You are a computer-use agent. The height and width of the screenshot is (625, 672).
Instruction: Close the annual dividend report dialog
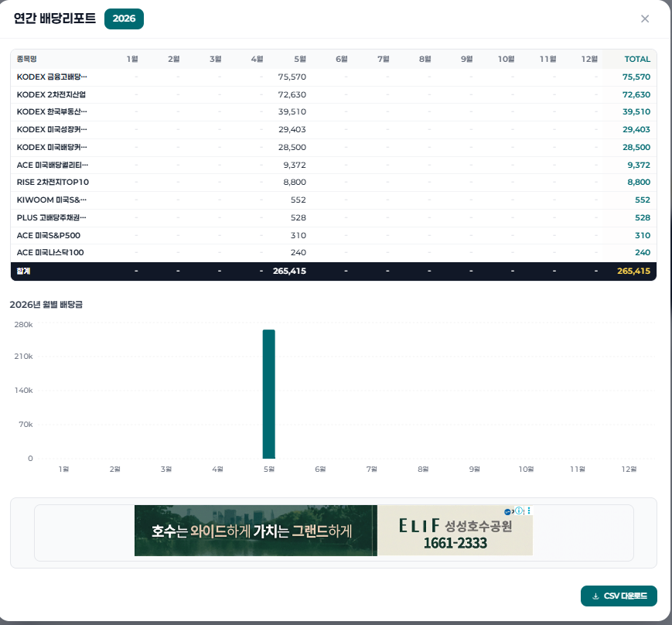pos(645,19)
